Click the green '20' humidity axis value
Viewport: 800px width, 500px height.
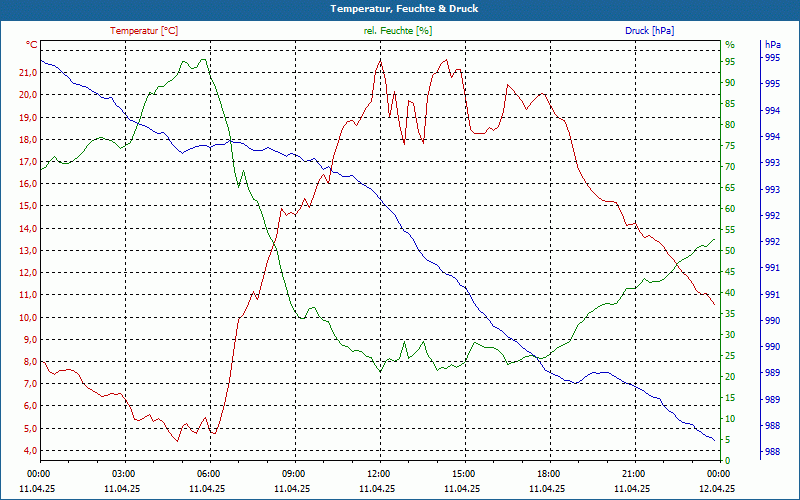(730, 377)
